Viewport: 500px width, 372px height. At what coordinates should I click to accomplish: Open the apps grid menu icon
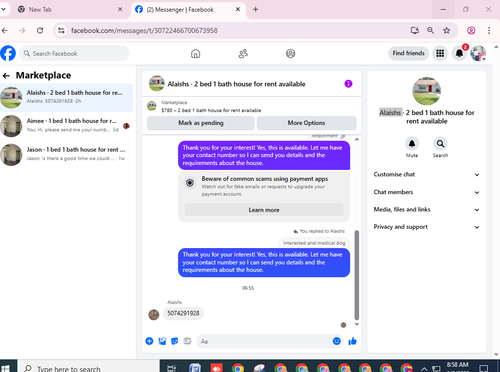click(x=440, y=53)
